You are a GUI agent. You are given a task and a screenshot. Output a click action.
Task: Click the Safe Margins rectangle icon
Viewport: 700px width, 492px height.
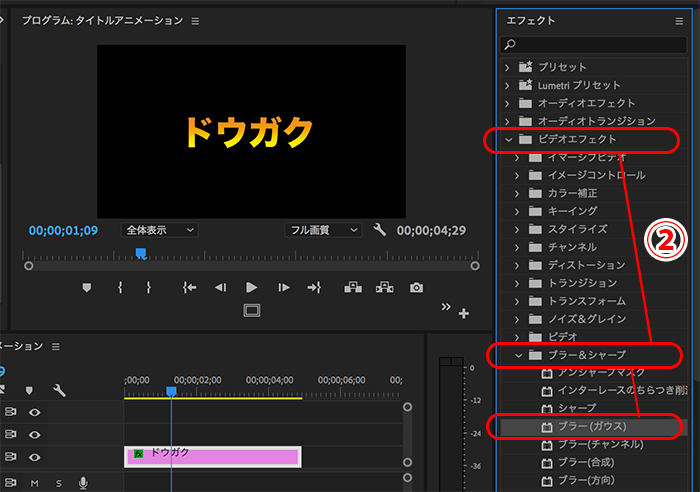tap(252, 311)
